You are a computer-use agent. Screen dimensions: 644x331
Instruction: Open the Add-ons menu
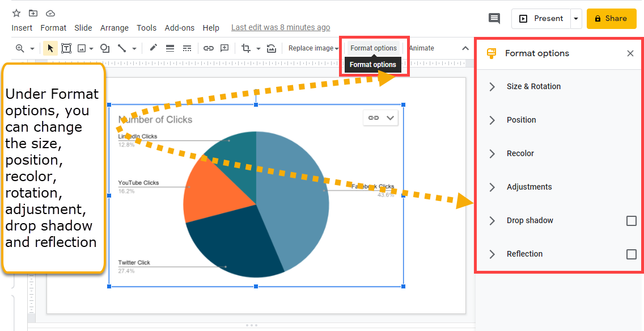tap(180, 27)
